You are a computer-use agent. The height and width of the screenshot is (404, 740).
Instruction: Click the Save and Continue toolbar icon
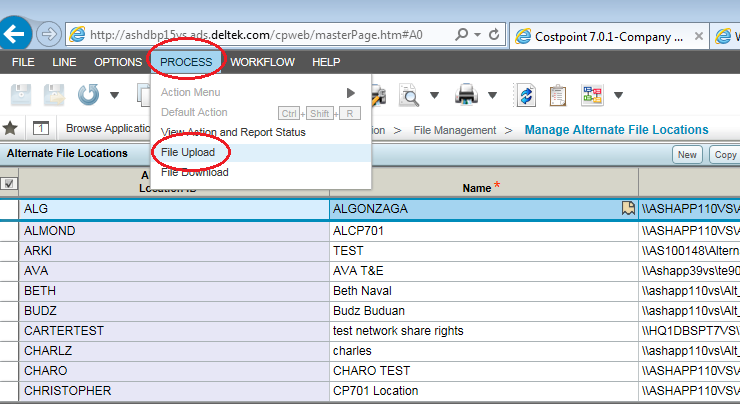pyautogui.click(x=54, y=95)
